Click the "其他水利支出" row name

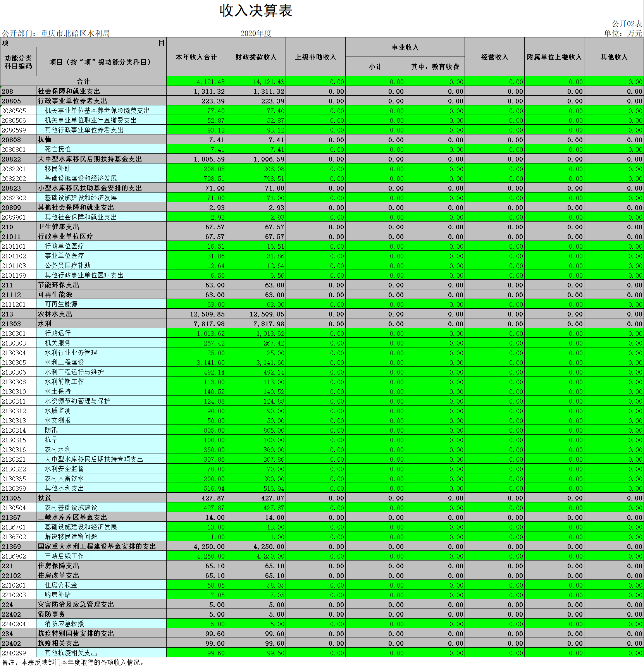pyautogui.click(x=64, y=488)
